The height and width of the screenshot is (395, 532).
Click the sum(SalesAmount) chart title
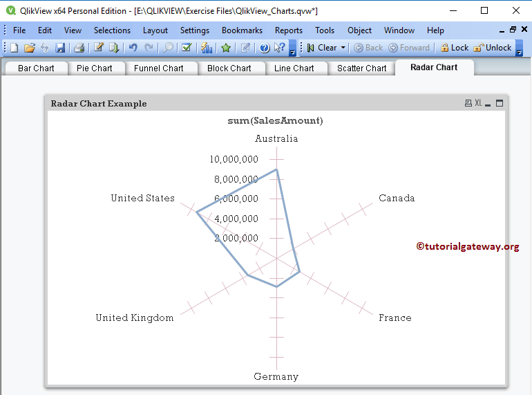pos(275,120)
